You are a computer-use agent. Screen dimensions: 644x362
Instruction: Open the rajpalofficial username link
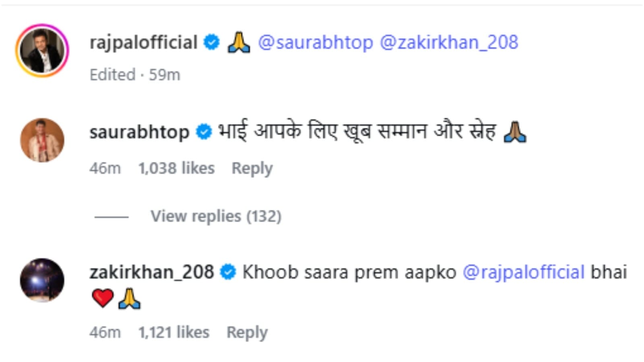pyautogui.click(x=143, y=42)
